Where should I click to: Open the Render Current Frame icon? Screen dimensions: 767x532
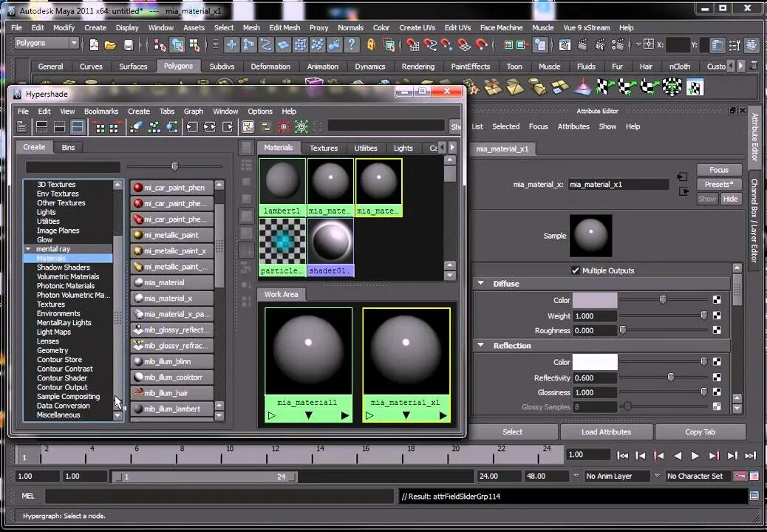click(x=582, y=46)
